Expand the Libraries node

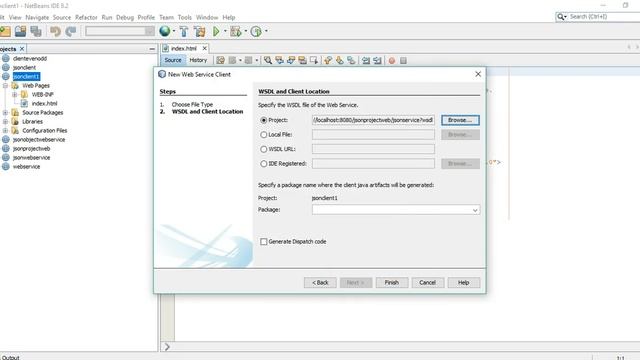coord(5,122)
